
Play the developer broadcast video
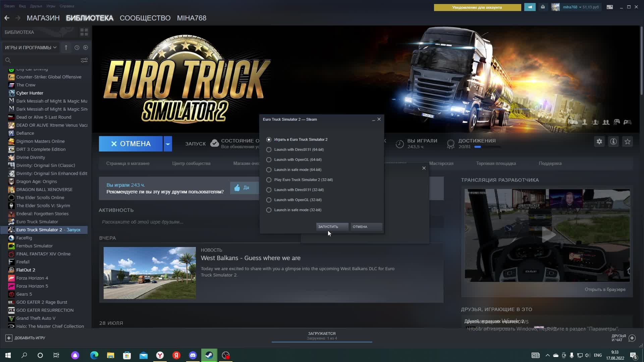(x=548, y=235)
